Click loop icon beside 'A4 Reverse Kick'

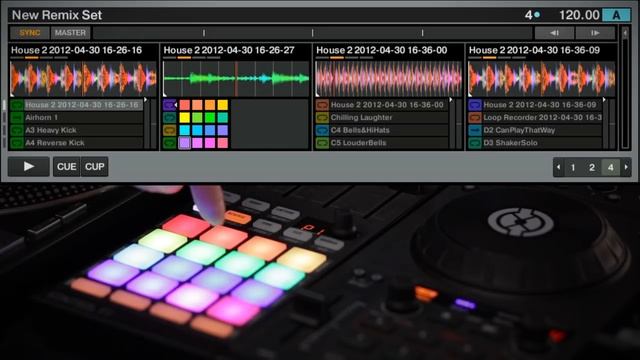(x=17, y=143)
